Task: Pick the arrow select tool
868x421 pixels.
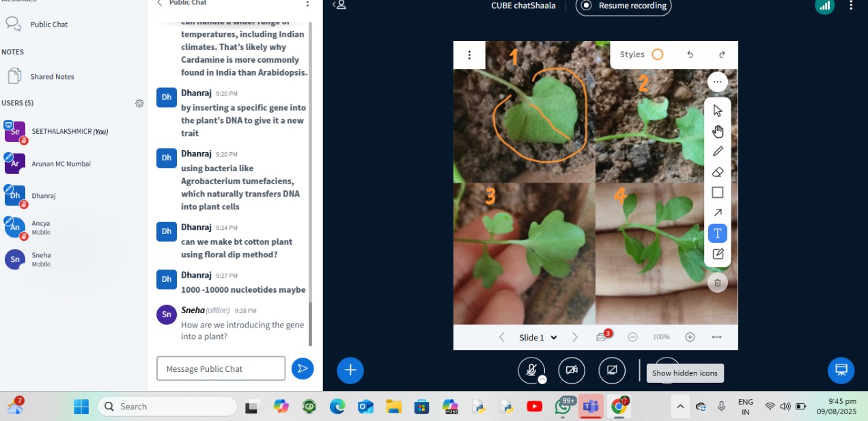Action: tap(717, 111)
